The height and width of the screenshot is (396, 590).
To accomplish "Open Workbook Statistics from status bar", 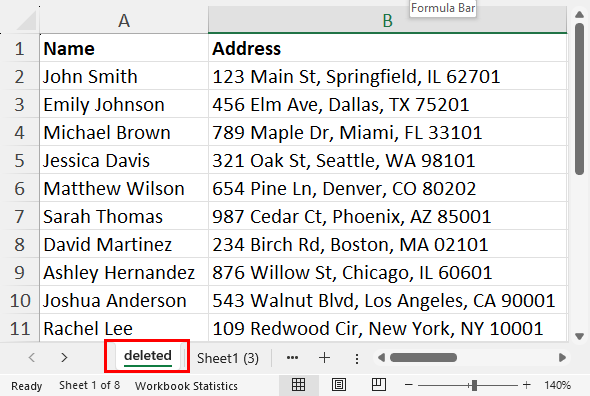I will pyautogui.click(x=186, y=386).
